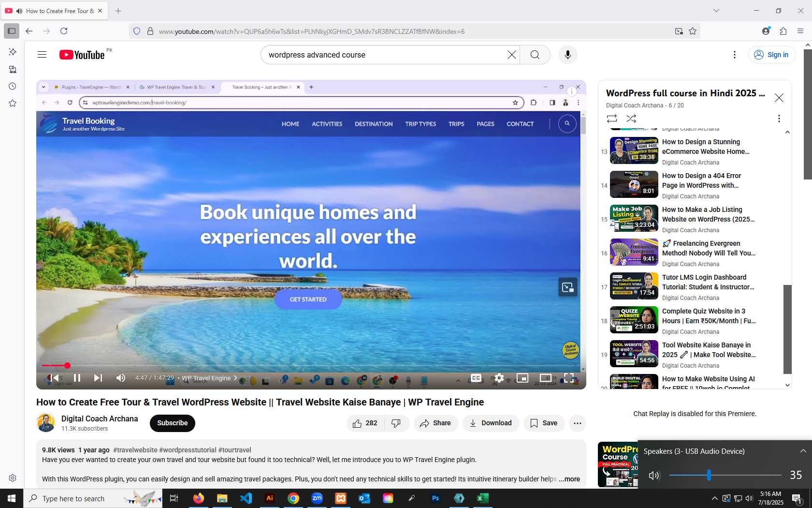Toggle playlist shuffle

pyautogui.click(x=631, y=118)
